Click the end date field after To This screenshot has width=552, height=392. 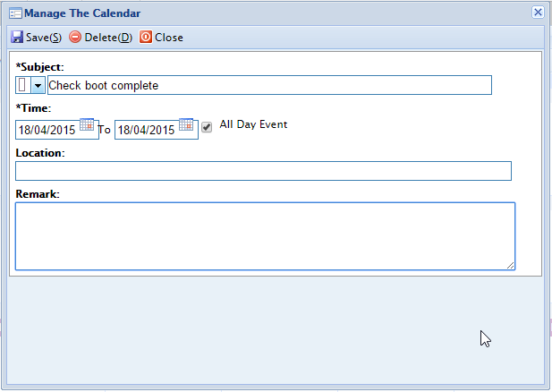(x=147, y=130)
